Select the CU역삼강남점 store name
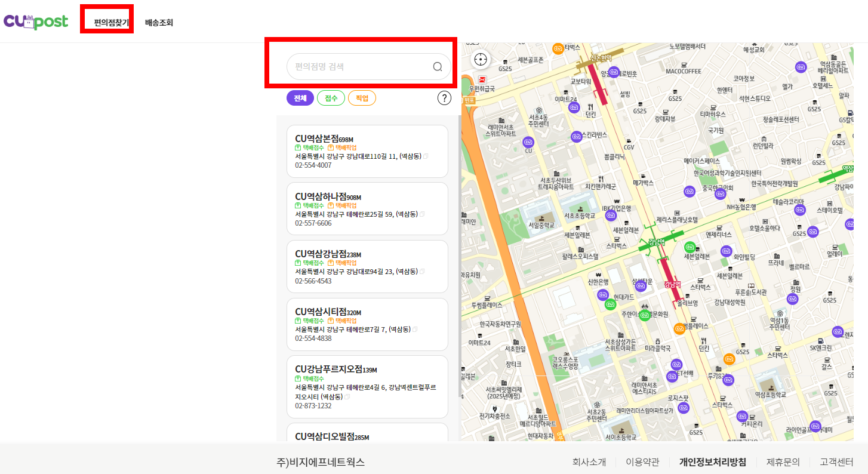Viewport: 868px width, 474px height. pyautogui.click(x=321, y=254)
